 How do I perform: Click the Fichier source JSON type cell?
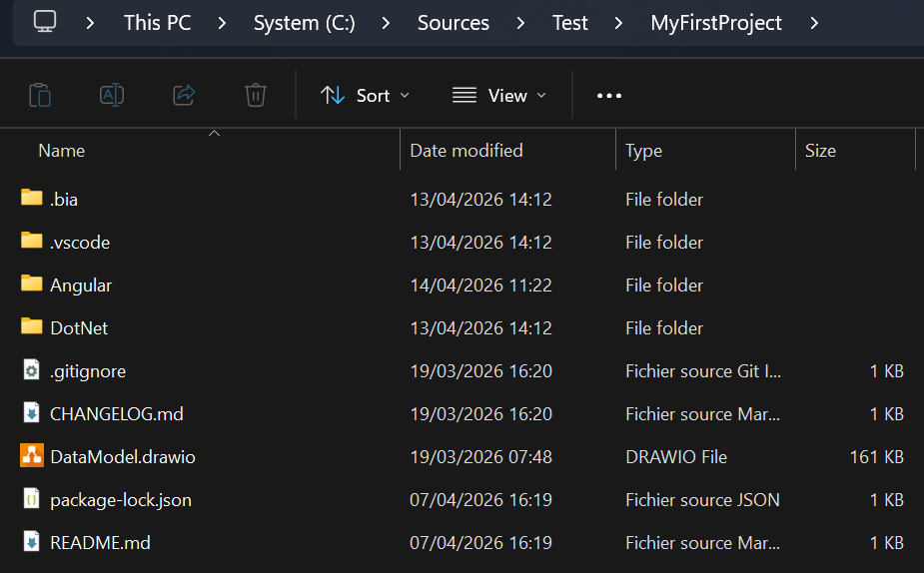(702, 500)
